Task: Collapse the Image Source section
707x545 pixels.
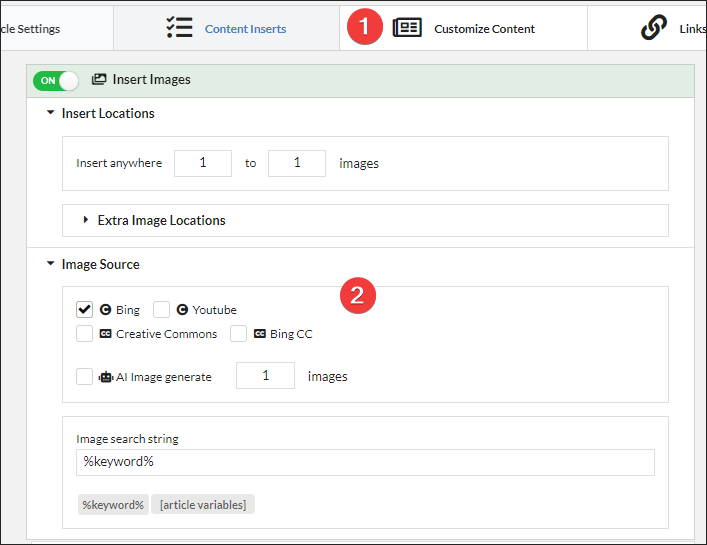Action: pyautogui.click(x=50, y=263)
